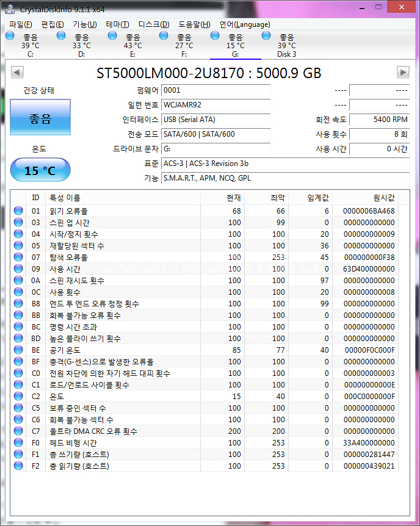Screen dimensions: 420x526
Task: Click the firmware field showing 0001
Action: pyautogui.click(x=216, y=90)
